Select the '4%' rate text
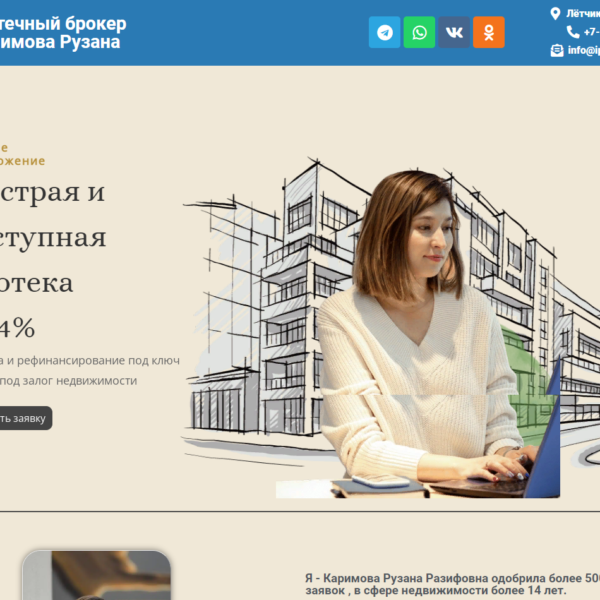Image resolution: width=600 pixels, height=600 pixels. (x=17, y=328)
